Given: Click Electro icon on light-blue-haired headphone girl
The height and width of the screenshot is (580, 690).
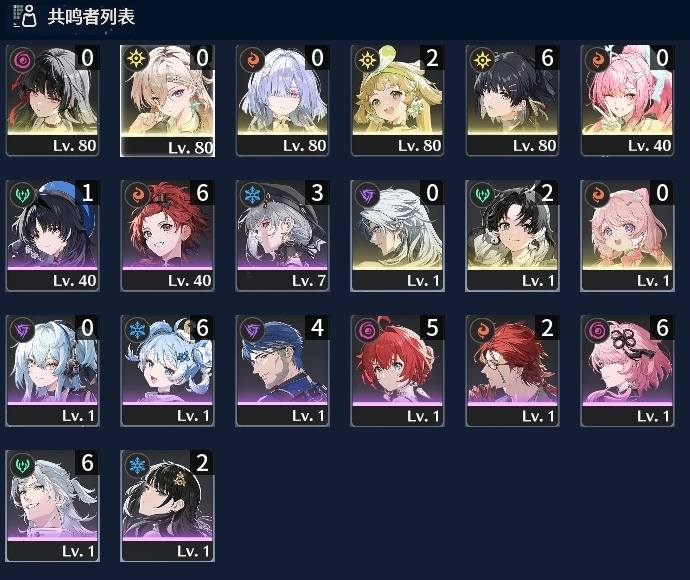Looking at the screenshot, I should 22,330.
